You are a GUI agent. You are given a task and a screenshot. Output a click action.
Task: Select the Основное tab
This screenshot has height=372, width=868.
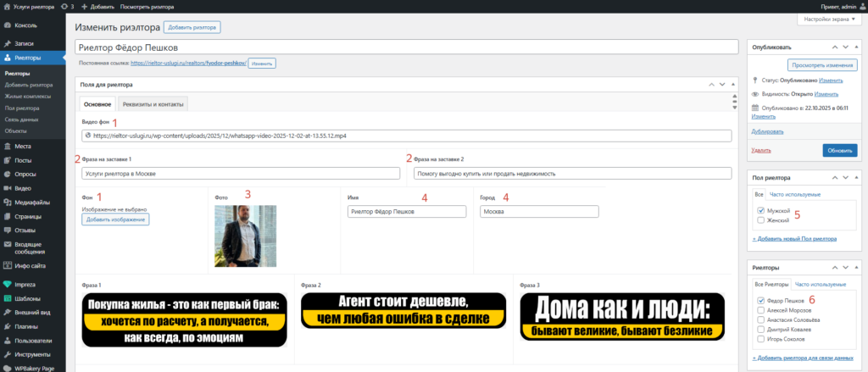pos(97,103)
